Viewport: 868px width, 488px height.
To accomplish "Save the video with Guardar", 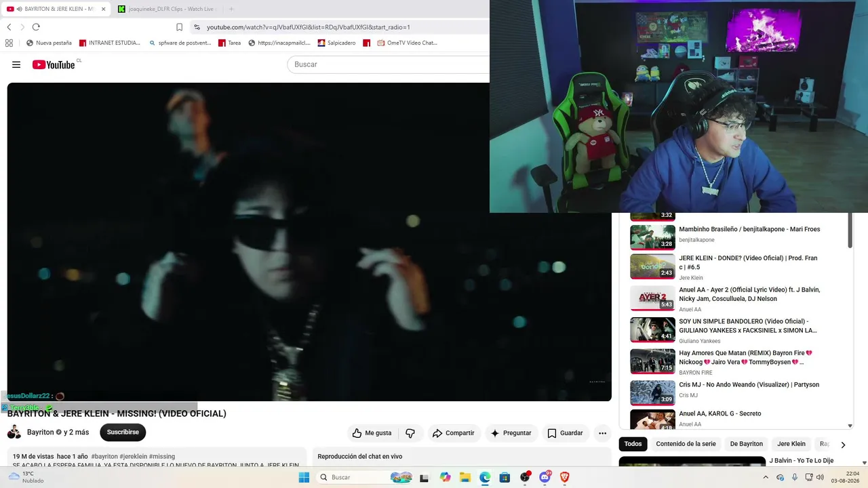I will tap(565, 433).
